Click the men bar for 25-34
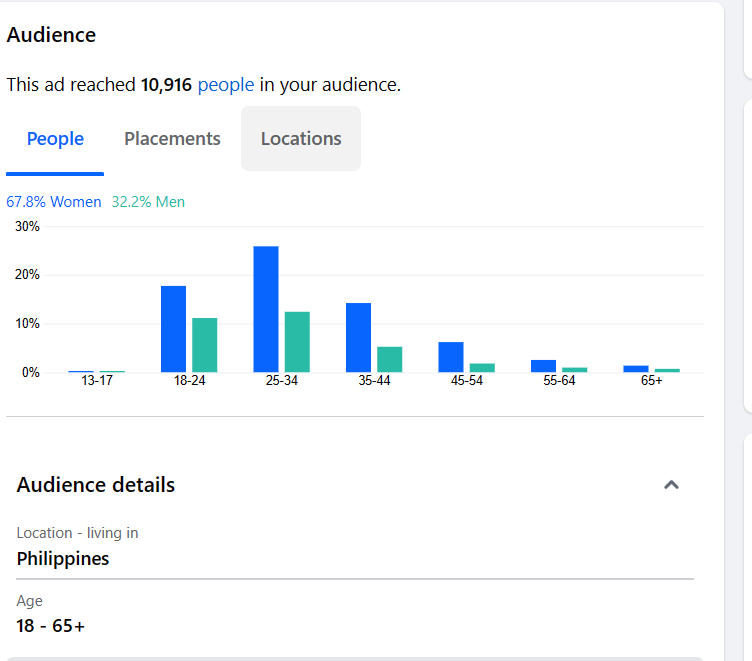The image size is (752, 661). [x=297, y=342]
